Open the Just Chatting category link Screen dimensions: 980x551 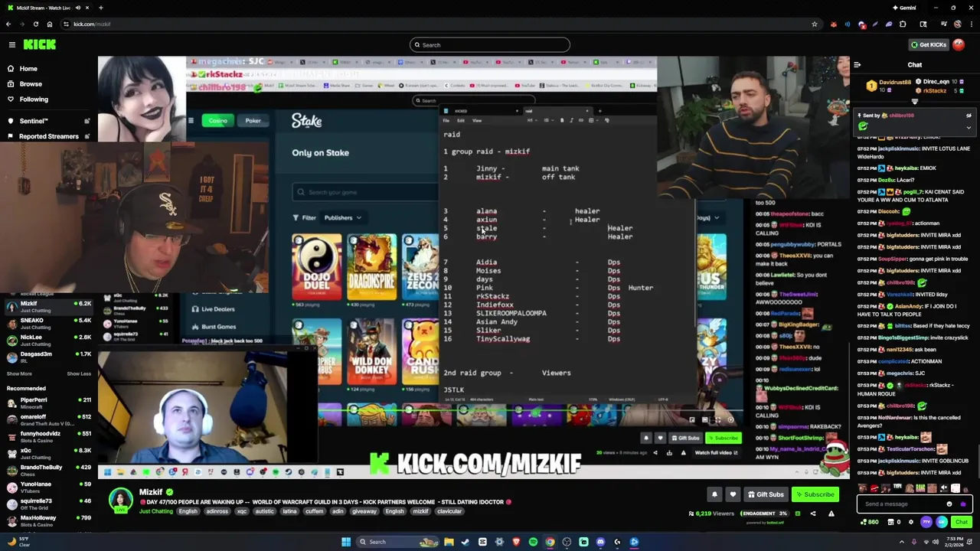(x=155, y=511)
